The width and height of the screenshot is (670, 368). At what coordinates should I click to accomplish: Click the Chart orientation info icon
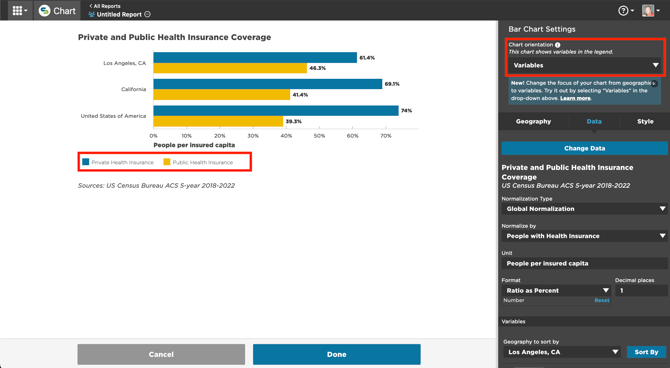tap(558, 45)
